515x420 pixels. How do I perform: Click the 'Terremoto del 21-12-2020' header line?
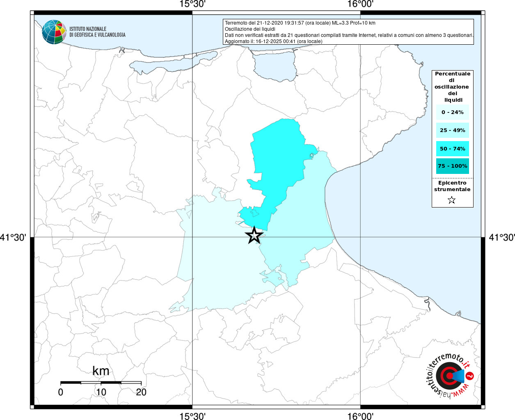point(300,23)
